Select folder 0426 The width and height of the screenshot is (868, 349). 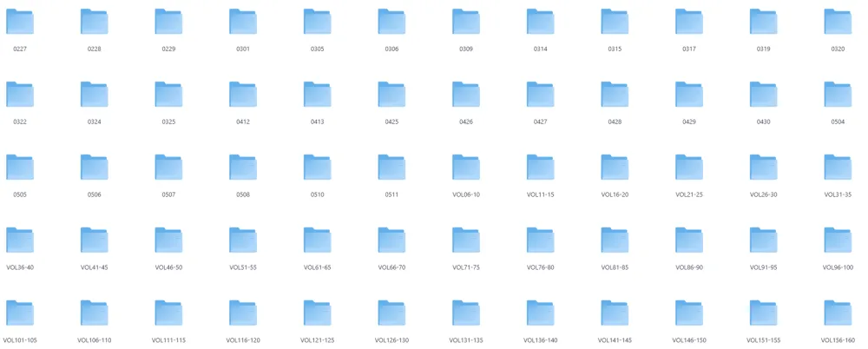tap(466, 95)
